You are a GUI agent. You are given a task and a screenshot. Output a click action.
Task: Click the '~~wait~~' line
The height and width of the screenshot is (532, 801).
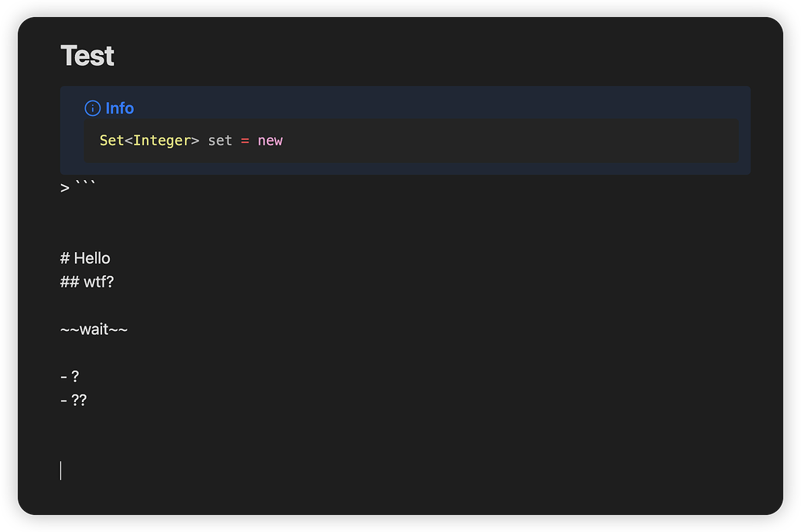click(x=94, y=329)
